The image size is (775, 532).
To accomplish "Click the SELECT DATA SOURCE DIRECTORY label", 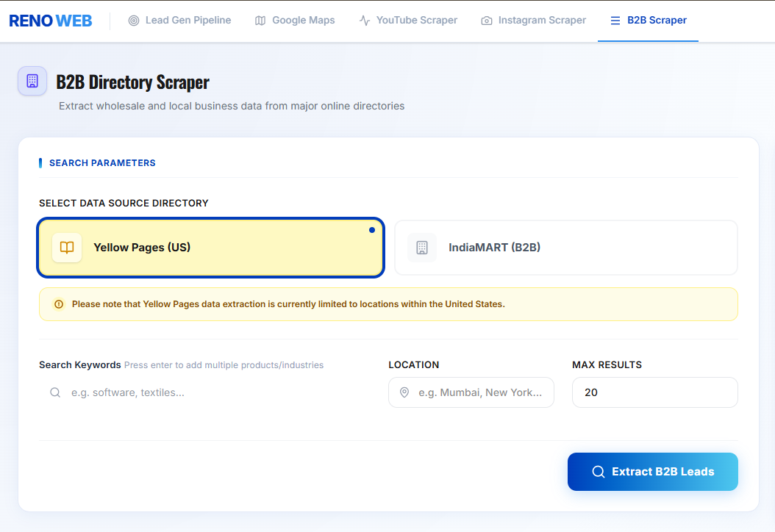I will pyautogui.click(x=124, y=203).
